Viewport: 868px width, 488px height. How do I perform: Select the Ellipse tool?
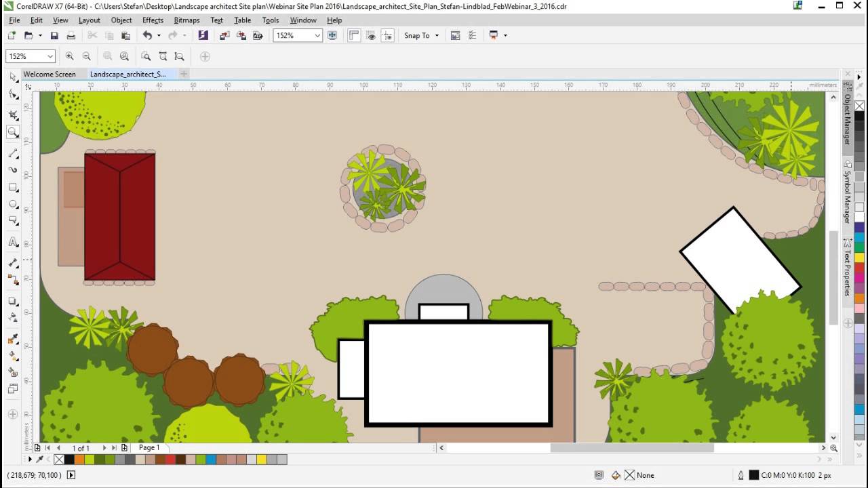pyautogui.click(x=13, y=204)
